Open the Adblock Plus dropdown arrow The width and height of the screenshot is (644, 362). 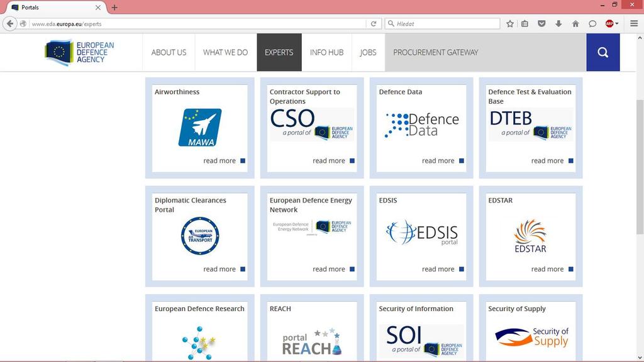pos(617,24)
